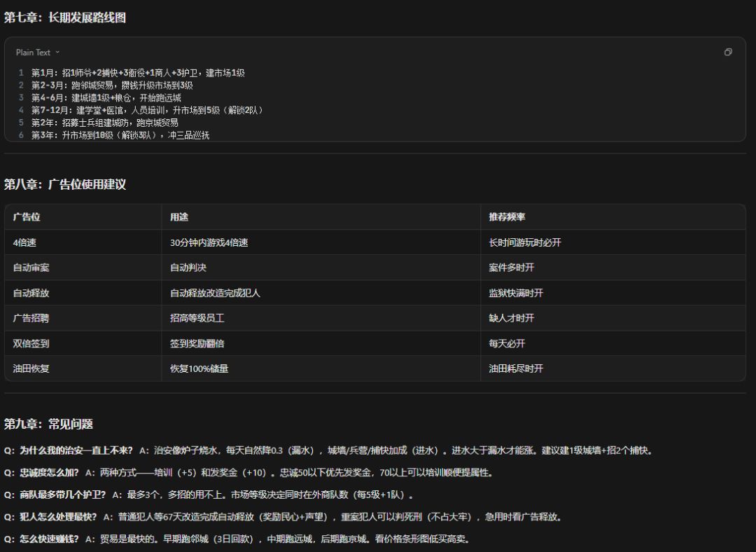Click the 30分钟内游戏4倍速 cell
The height and width of the screenshot is (552, 756).
tap(321, 242)
